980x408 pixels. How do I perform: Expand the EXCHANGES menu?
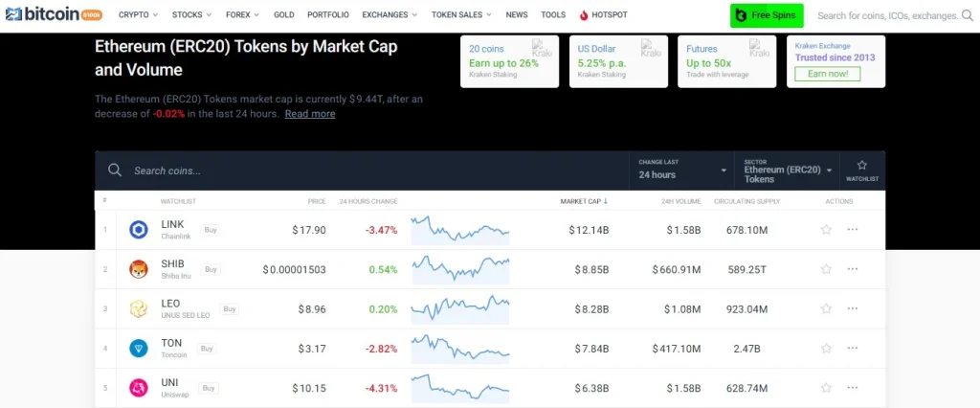390,15
